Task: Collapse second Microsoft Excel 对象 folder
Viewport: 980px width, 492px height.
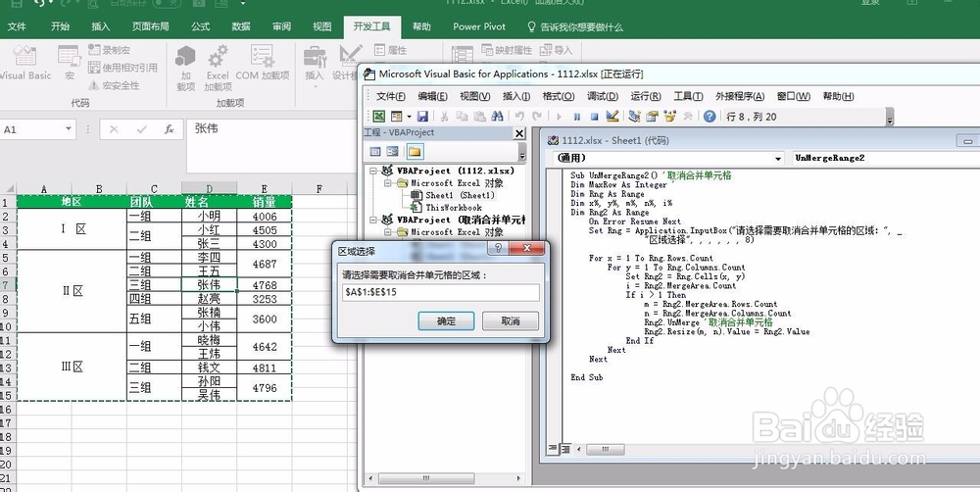Action: (388, 232)
